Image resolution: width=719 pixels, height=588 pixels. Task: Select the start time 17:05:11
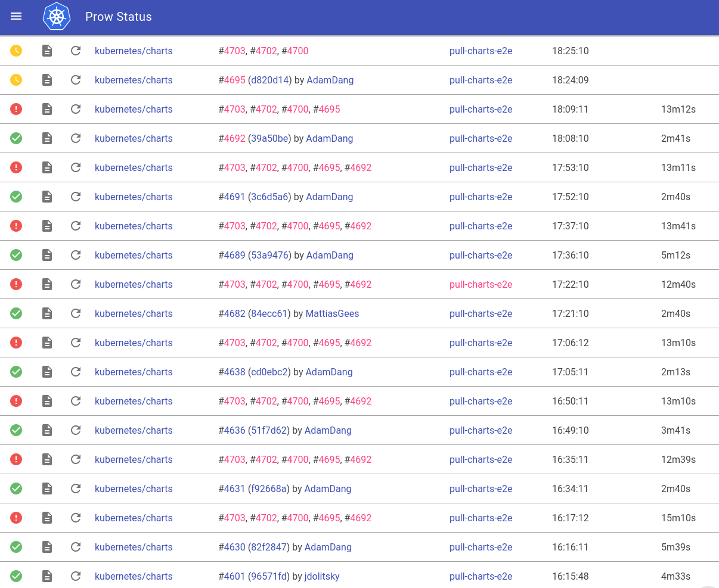coord(571,372)
